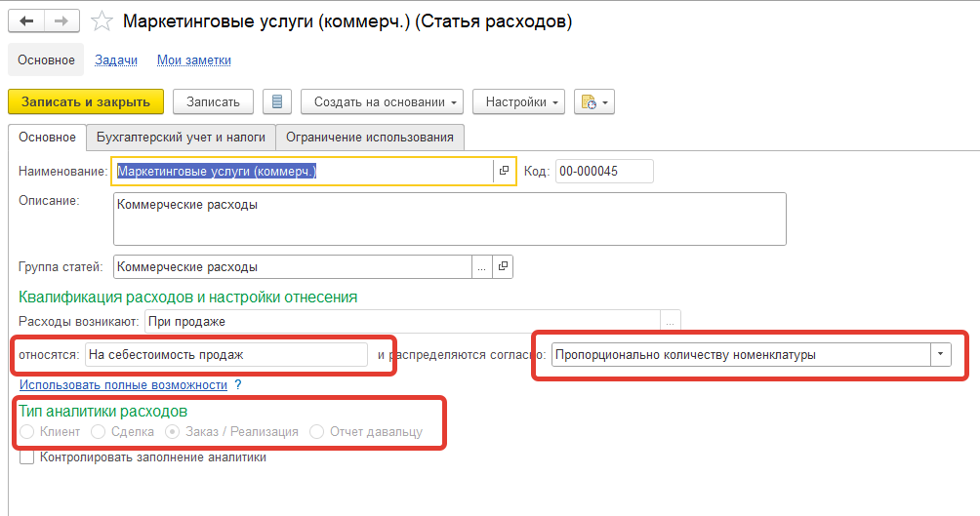The height and width of the screenshot is (516, 980).
Task: Open Группа статей item via square icon
Action: pos(503,266)
